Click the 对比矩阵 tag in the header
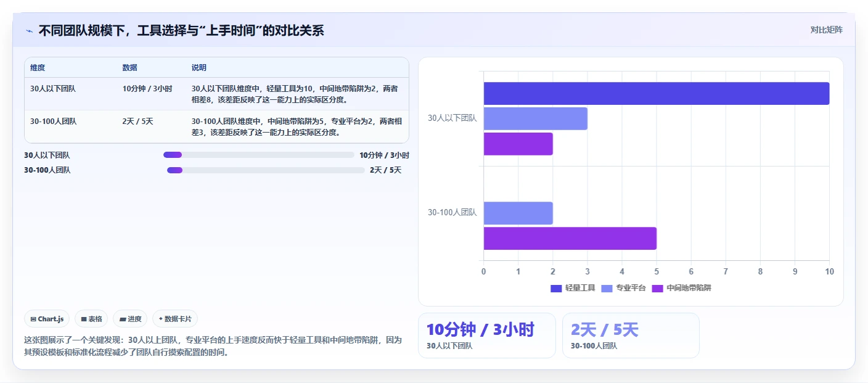This screenshot has width=868, height=383. 826,30
